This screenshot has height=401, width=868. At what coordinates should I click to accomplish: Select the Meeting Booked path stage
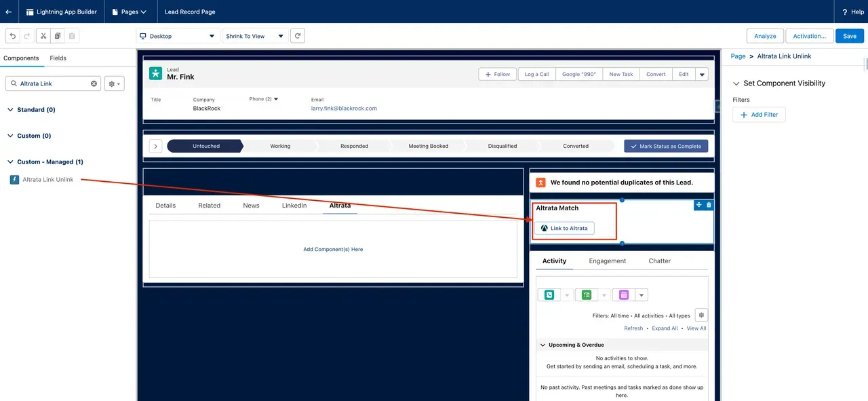(429, 146)
